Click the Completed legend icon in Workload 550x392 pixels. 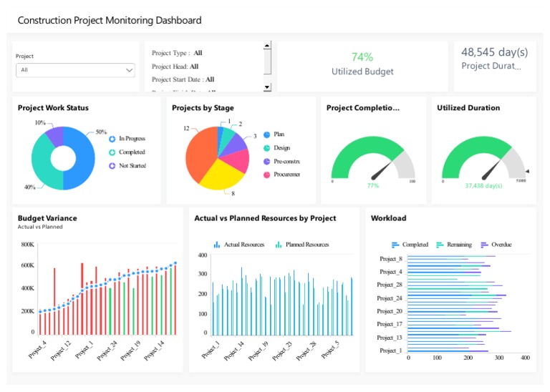coord(395,245)
